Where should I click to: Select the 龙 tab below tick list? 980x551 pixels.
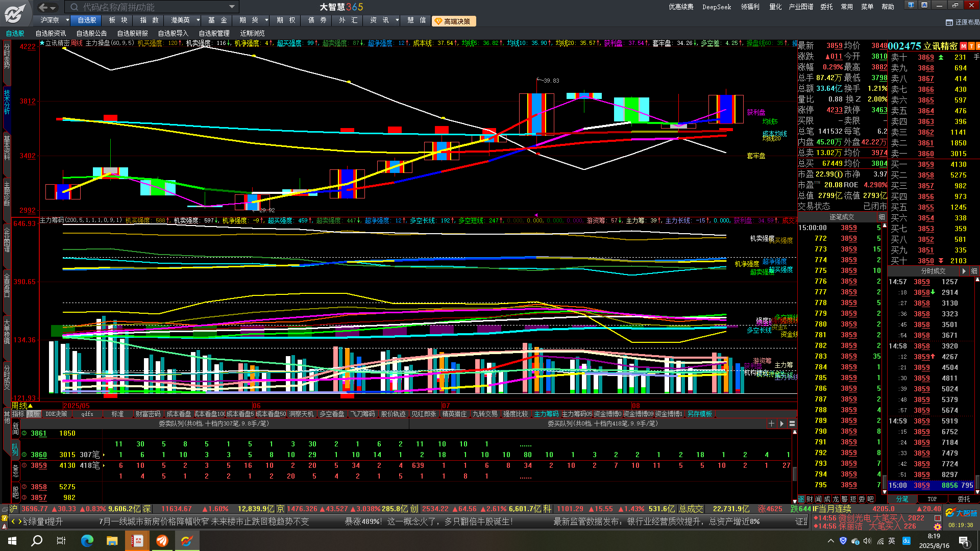point(836,499)
